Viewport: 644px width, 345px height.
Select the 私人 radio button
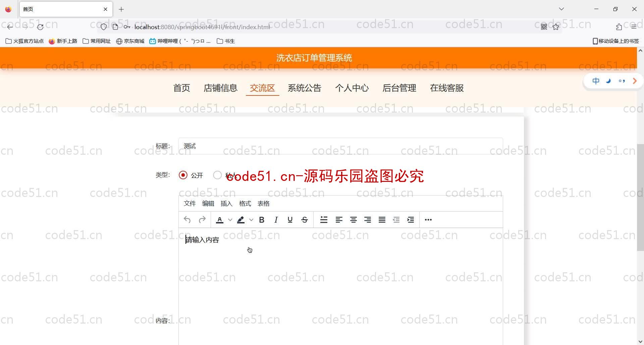pos(217,175)
